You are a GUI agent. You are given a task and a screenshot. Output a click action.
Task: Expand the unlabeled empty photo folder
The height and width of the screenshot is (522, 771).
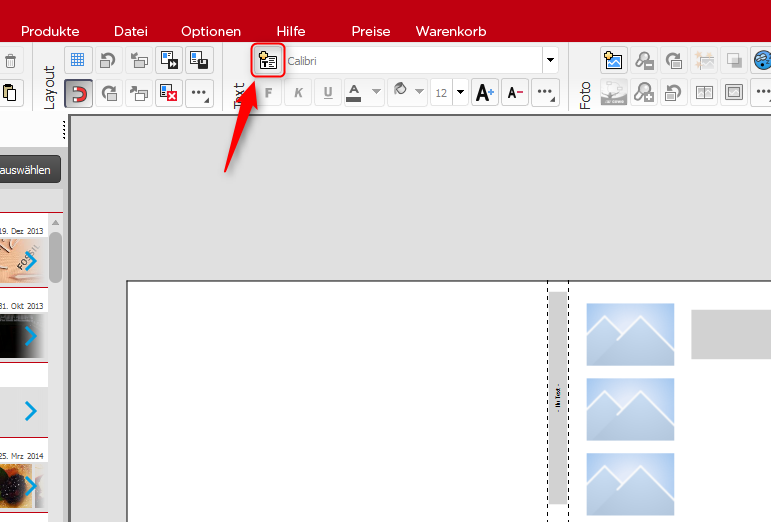tap(30, 411)
